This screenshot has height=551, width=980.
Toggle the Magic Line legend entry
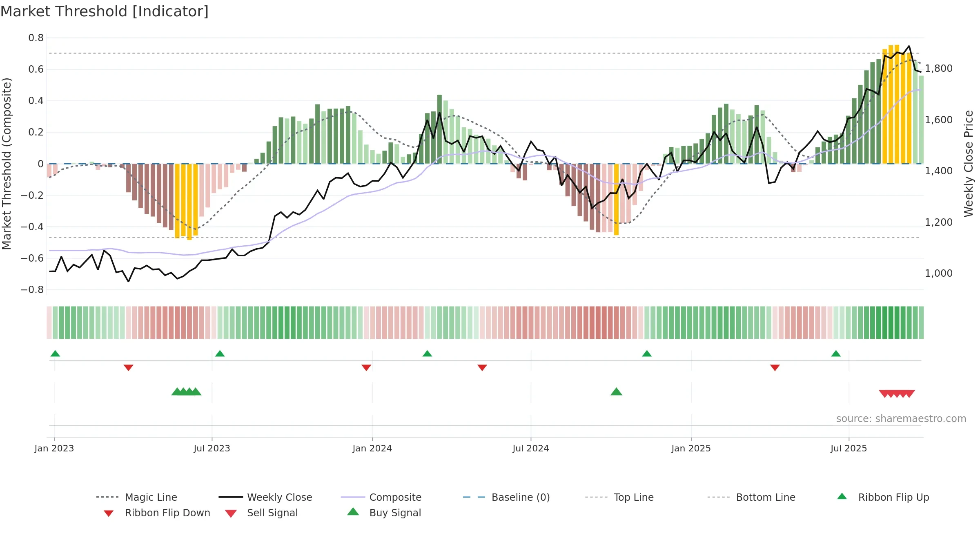point(137,497)
